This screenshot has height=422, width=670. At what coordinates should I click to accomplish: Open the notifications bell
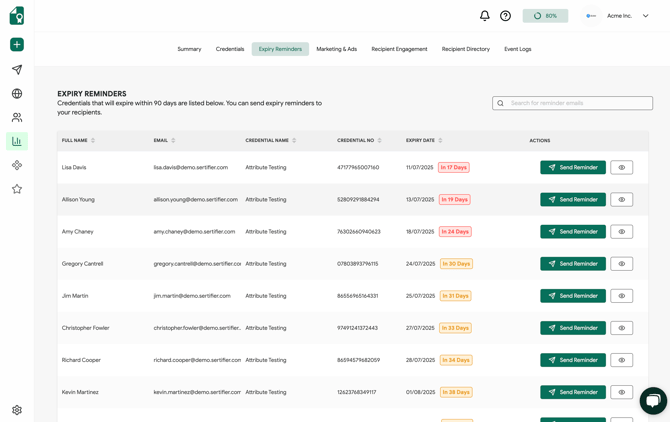click(x=485, y=16)
